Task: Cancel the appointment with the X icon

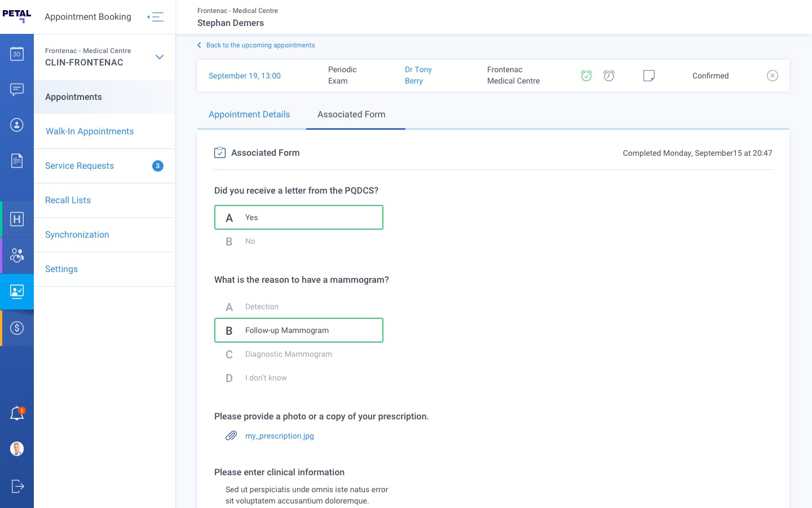Action: tap(773, 76)
